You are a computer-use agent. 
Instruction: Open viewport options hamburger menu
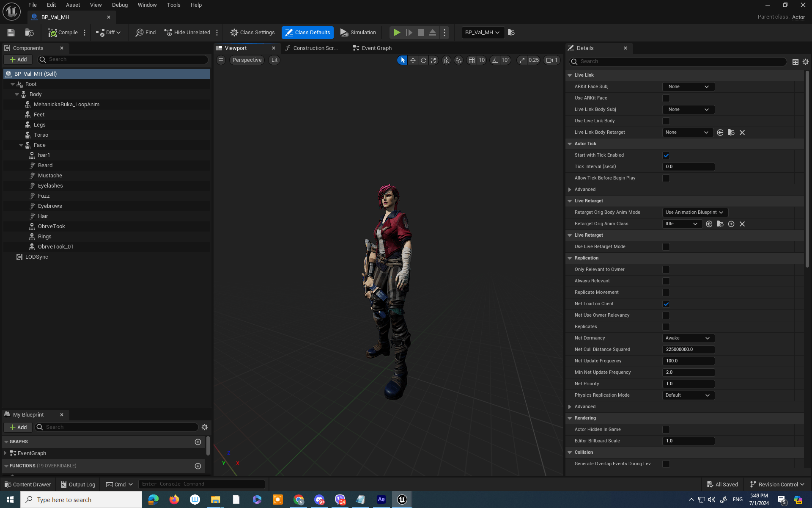tap(221, 60)
